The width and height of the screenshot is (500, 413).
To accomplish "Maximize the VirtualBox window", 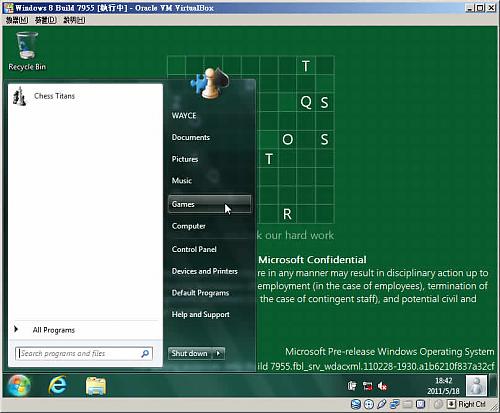I will pyautogui.click(x=480, y=8).
